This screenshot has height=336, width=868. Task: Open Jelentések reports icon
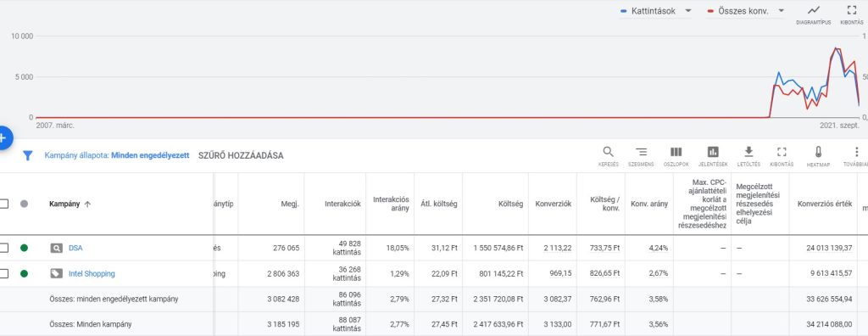(712, 152)
